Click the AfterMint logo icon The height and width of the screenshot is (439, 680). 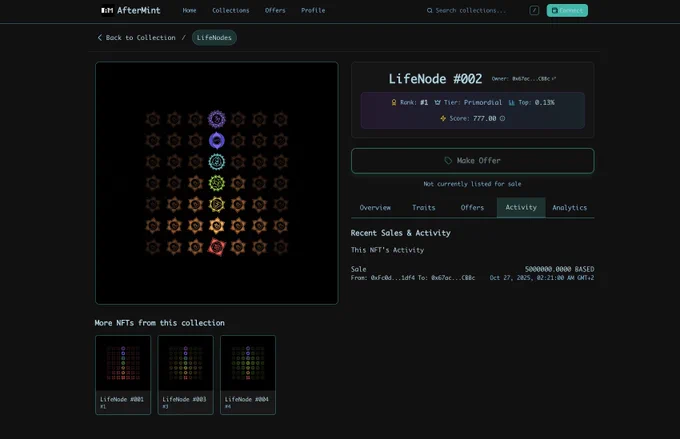pyautogui.click(x=107, y=10)
